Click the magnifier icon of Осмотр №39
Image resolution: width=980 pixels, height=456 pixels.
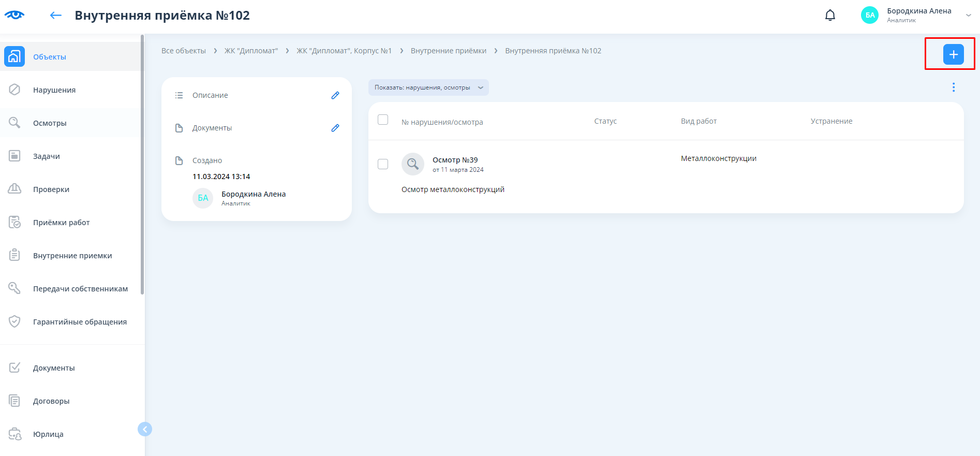point(412,164)
